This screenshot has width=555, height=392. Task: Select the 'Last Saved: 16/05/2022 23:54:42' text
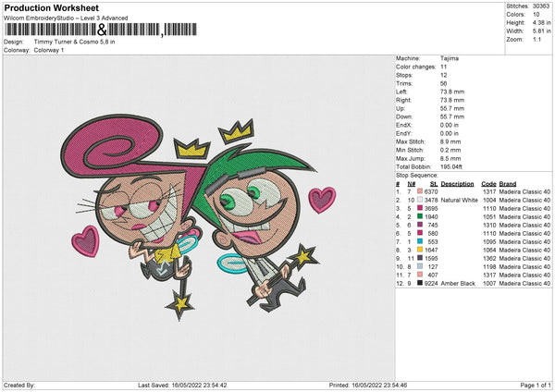pyautogui.click(x=182, y=385)
